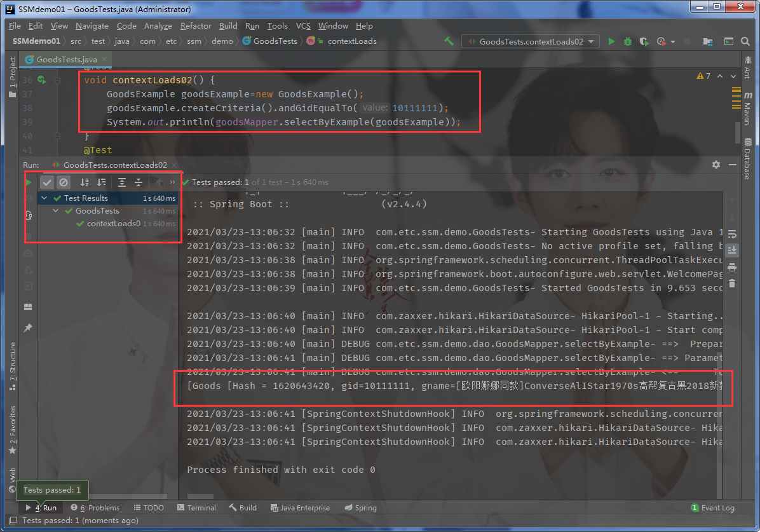Open the Build menu
The width and height of the screenshot is (760, 532).
228,25
